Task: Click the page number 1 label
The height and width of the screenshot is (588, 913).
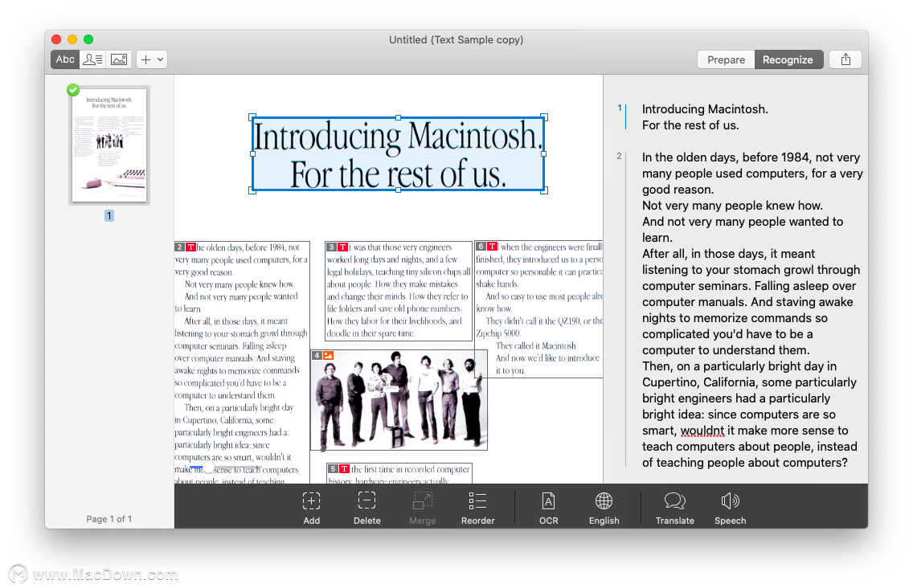Action: point(108,216)
